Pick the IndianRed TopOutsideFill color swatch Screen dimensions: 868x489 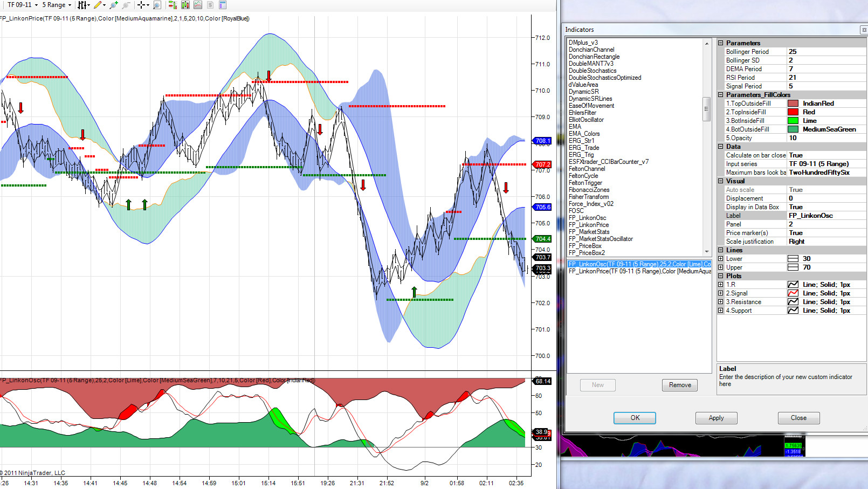pos(793,104)
